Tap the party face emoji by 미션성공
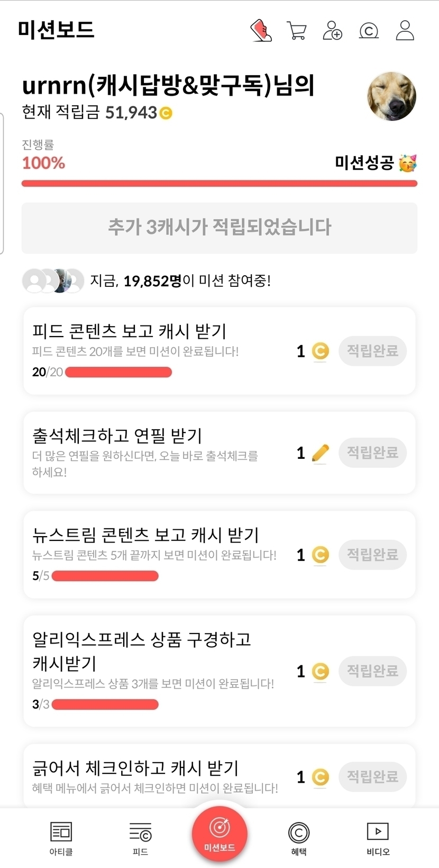The height and width of the screenshot is (868, 439). [x=408, y=163]
